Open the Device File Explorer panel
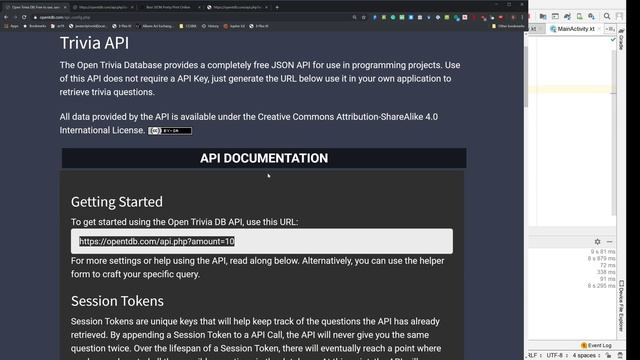 [x=621, y=306]
